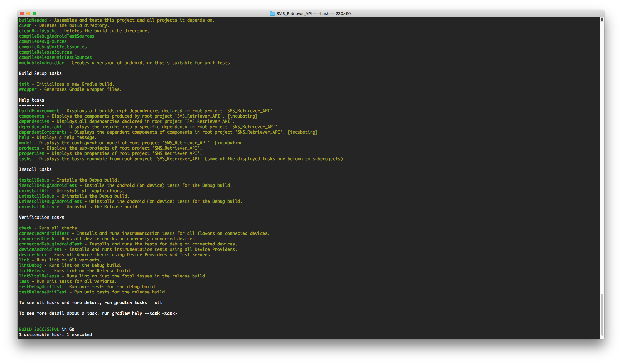Click the 'compileReleaseSources' line

[x=45, y=52]
